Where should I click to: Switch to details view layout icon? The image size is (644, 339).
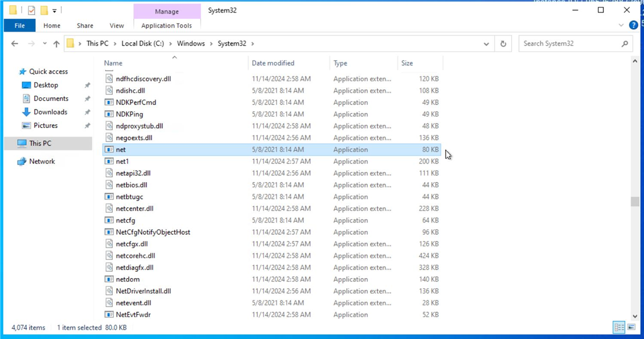[619, 327]
